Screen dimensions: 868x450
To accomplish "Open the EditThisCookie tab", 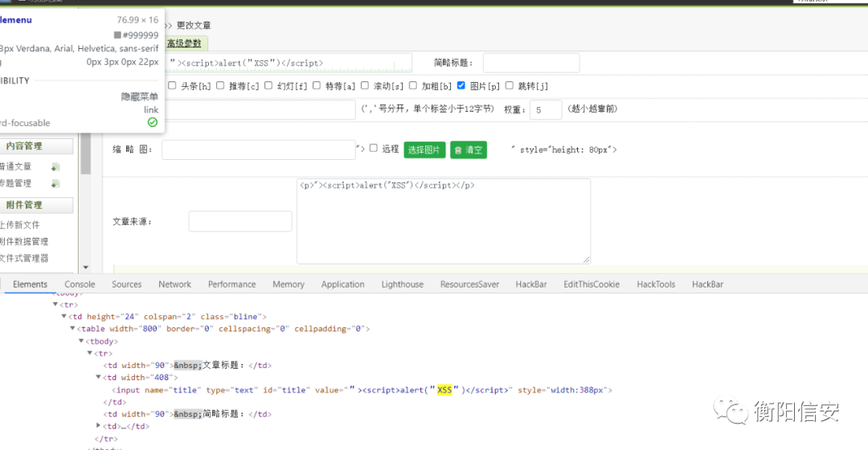I will [x=592, y=284].
